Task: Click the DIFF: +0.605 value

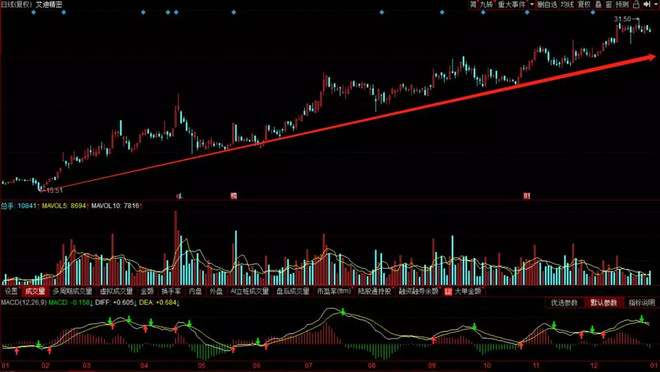Action: point(115,302)
